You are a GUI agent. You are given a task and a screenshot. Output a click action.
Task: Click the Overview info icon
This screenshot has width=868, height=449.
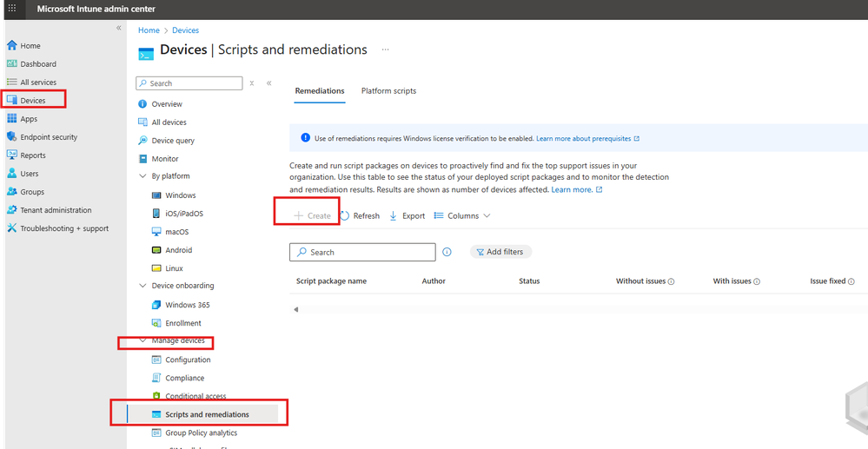coord(142,103)
